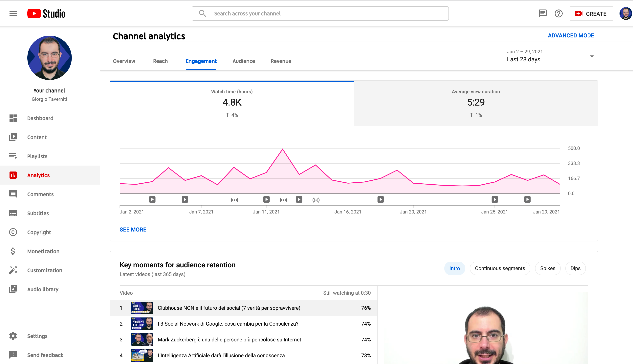Open the hamburger navigation menu
This screenshot has height=364, width=633.
13,13
